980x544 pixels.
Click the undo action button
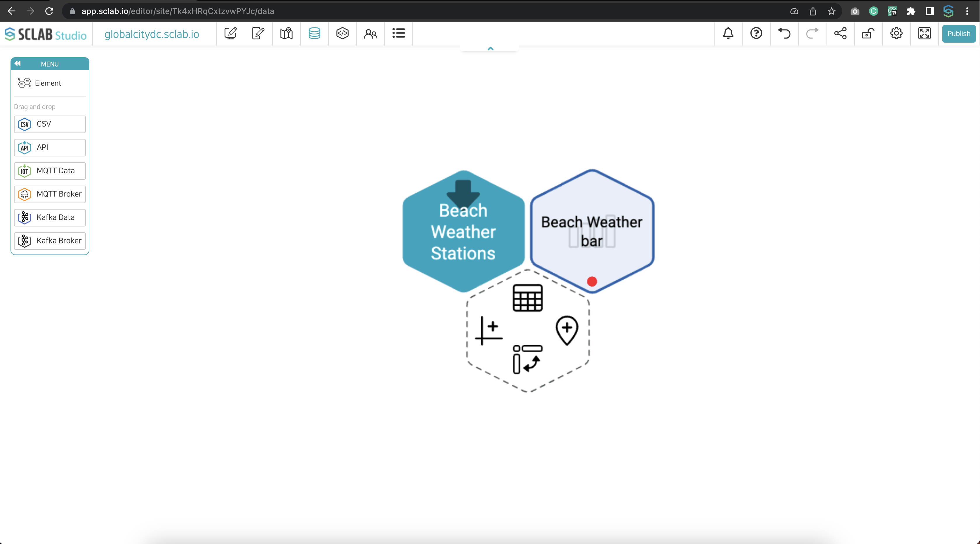(784, 34)
